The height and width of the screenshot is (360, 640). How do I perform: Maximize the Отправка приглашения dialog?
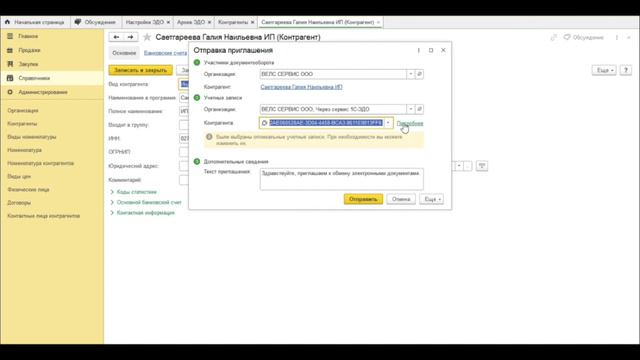click(431, 50)
